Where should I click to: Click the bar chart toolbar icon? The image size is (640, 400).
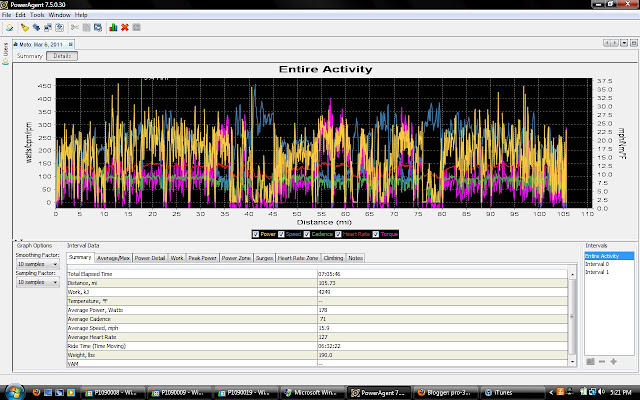tap(112, 27)
